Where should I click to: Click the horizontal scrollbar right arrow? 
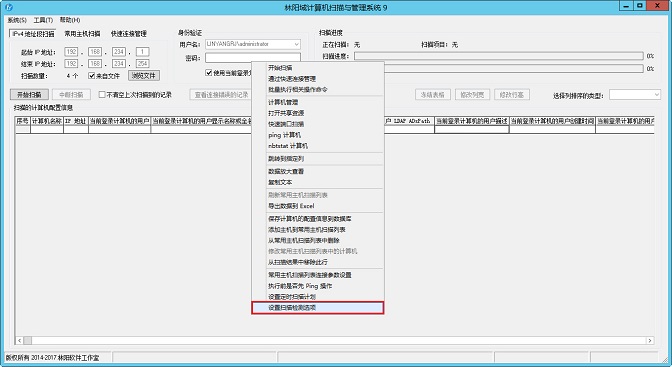coord(650,340)
